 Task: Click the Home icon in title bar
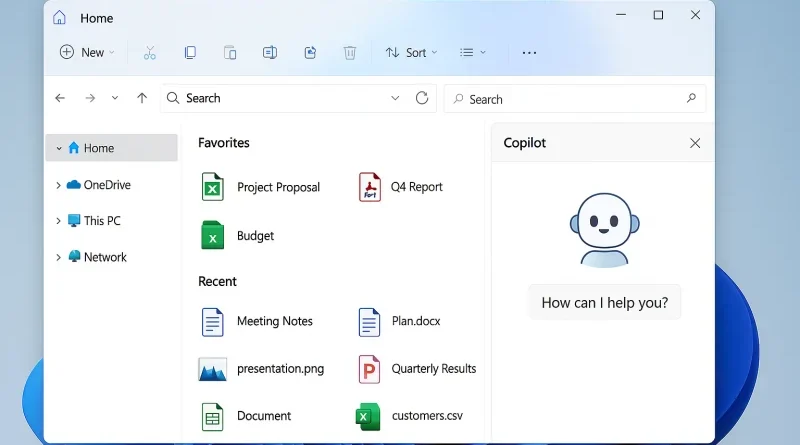click(59, 18)
